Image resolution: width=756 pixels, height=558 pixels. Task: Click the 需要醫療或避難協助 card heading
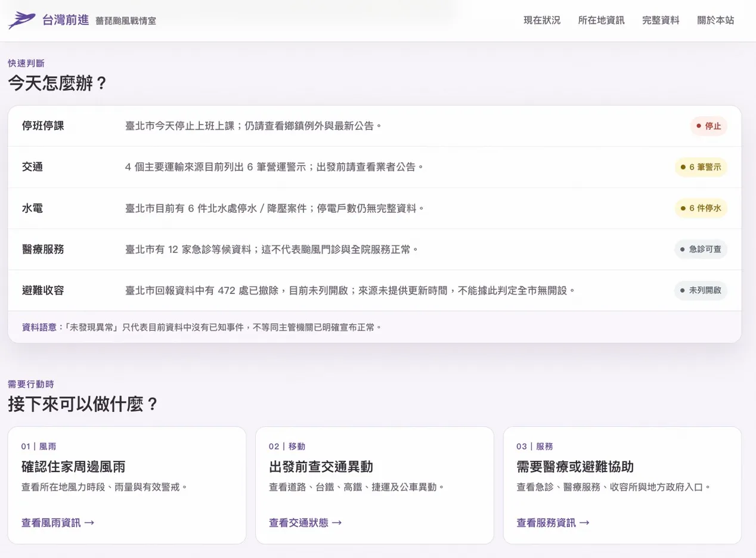pos(575,467)
